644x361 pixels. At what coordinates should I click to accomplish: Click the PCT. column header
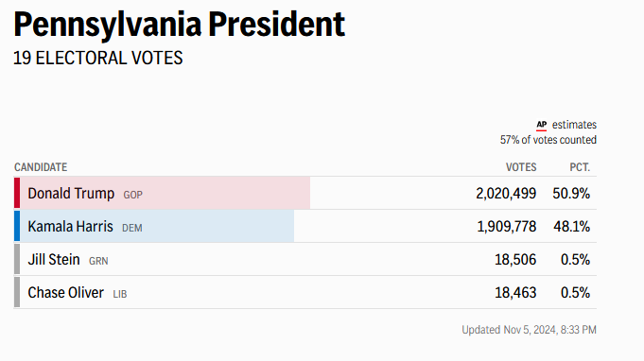tap(580, 167)
